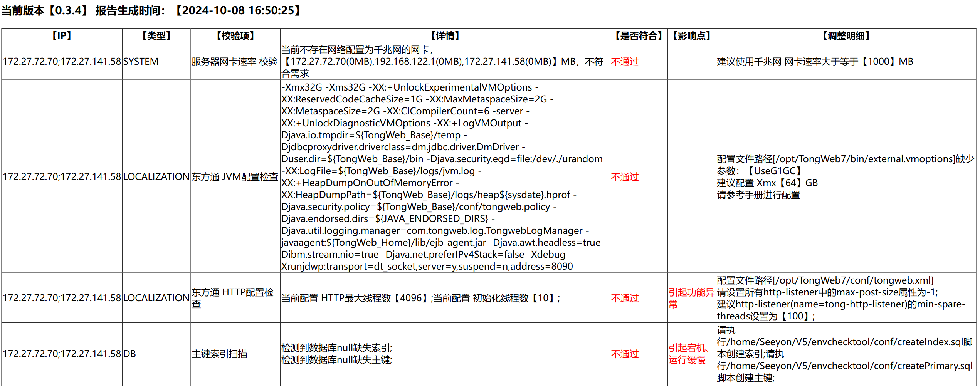Click the 东方通 JVM配置检查 check item
This screenshot has width=980, height=386.
[x=235, y=176]
